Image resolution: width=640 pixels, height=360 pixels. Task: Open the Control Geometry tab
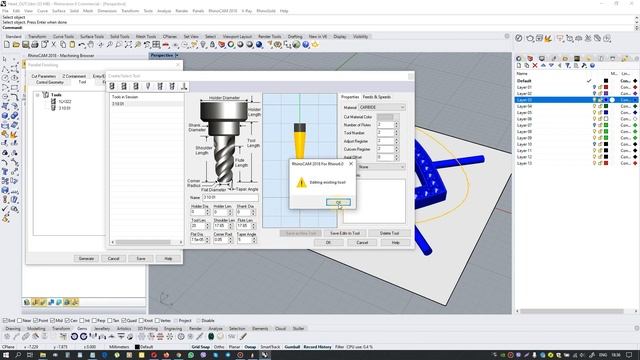click(x=50, y=82)
